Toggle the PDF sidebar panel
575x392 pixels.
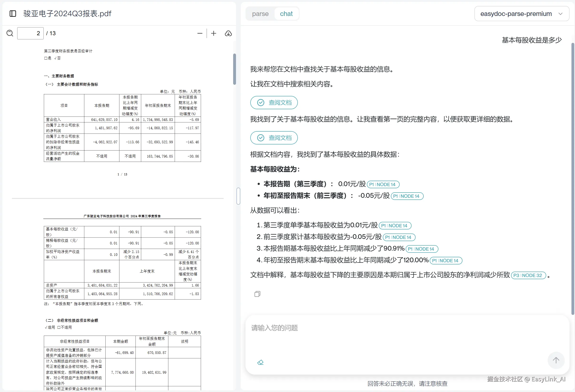click(13, 14)
